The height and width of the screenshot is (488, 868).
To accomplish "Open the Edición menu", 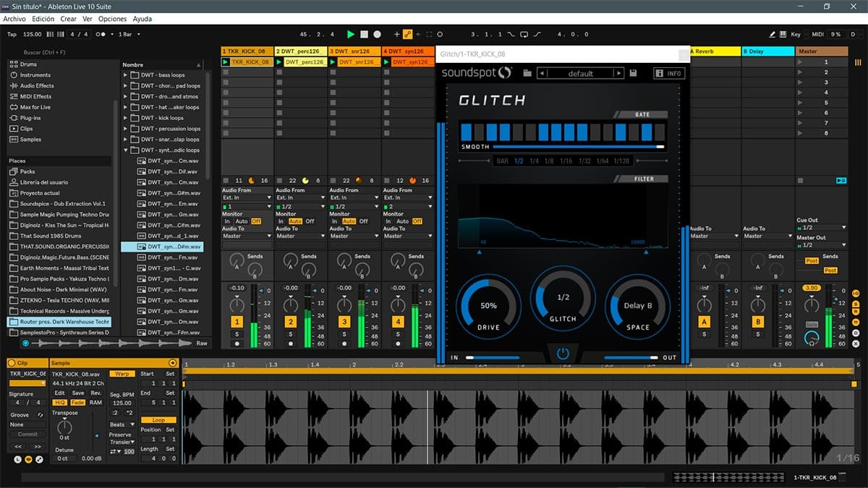I will 43,19.
